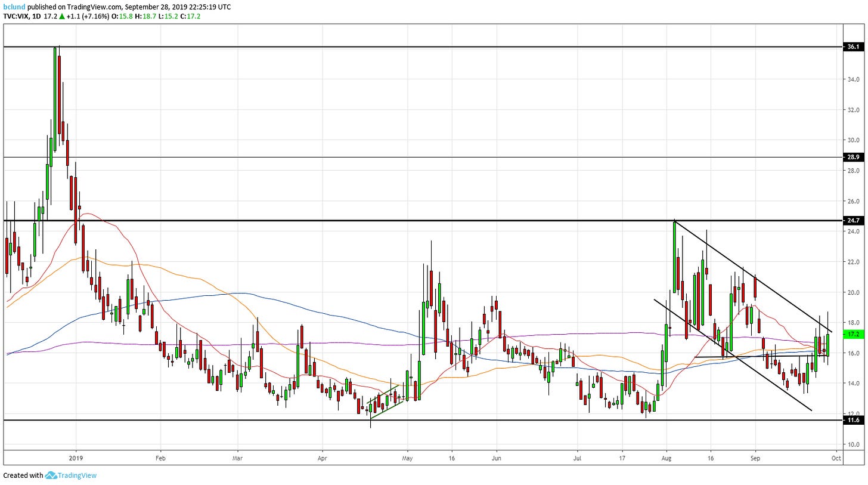Viewport: 868px width, 485px height.
Task: Click the 17 label between Jul and Aug
Action: click(622, 458)
